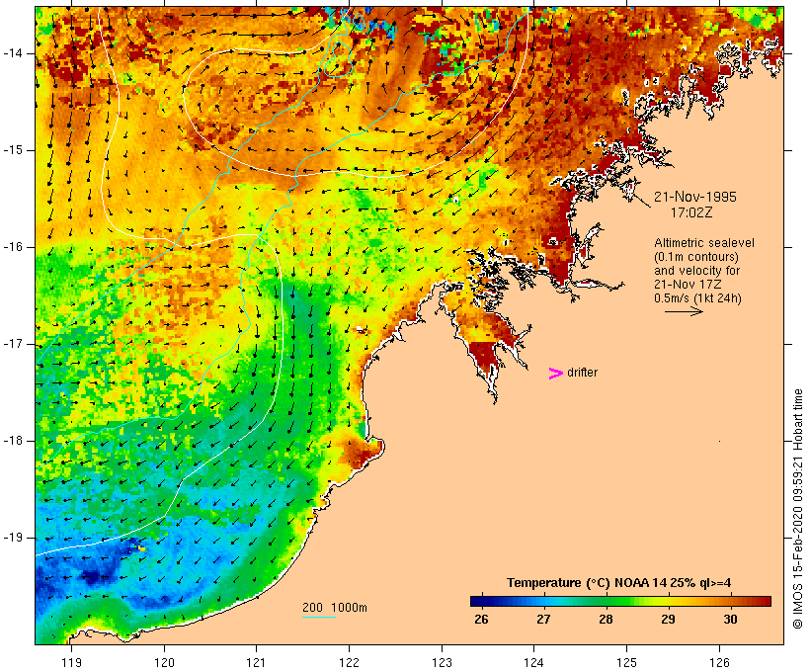
Task: Click latitude axis label '-14'
Action: coord(13,53)
